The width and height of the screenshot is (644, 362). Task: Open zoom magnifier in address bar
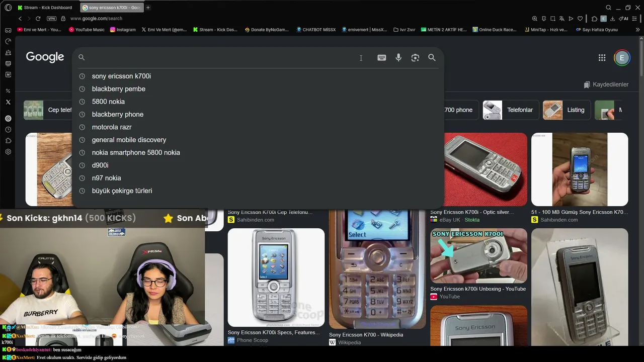pyautogui.click(x=534, y=19)
